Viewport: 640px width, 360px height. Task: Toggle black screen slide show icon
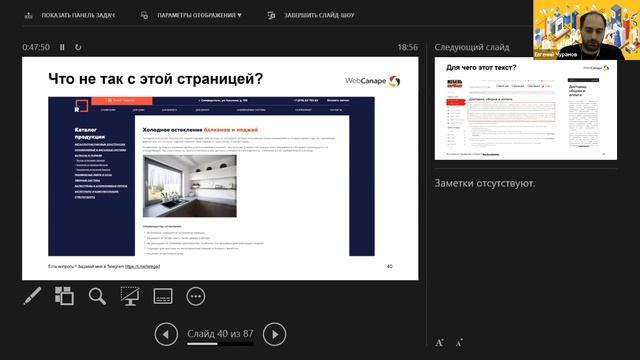tap(130, 296)
